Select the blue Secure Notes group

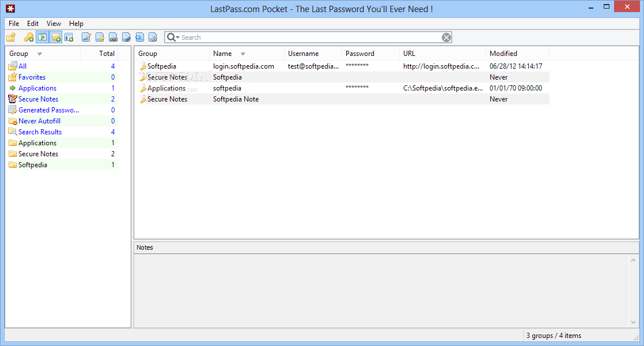(38, 99)
